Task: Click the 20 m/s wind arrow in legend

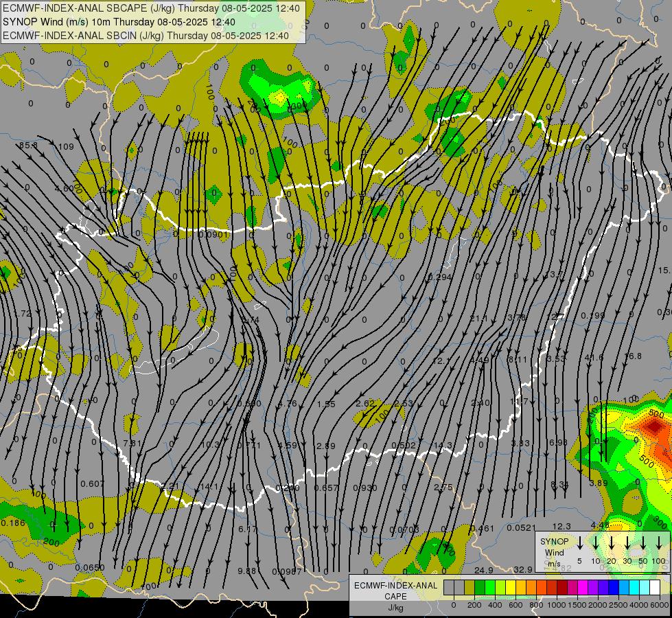Action: (612, 543)
